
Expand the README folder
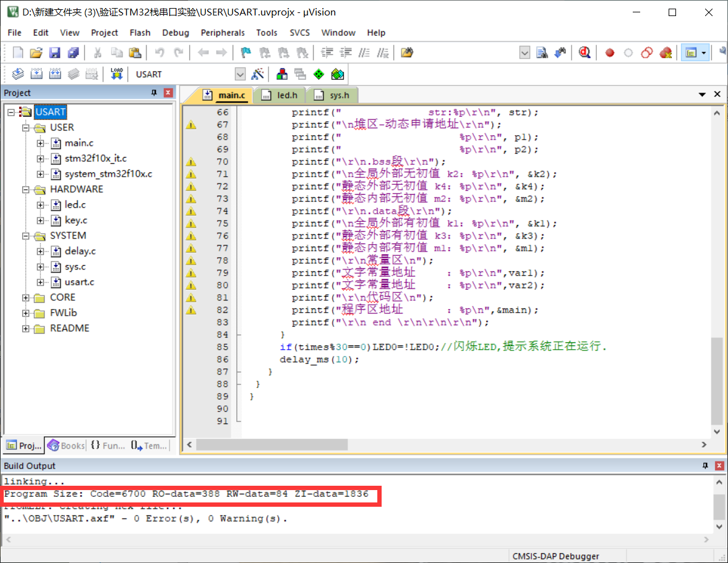tap(26, 328)
